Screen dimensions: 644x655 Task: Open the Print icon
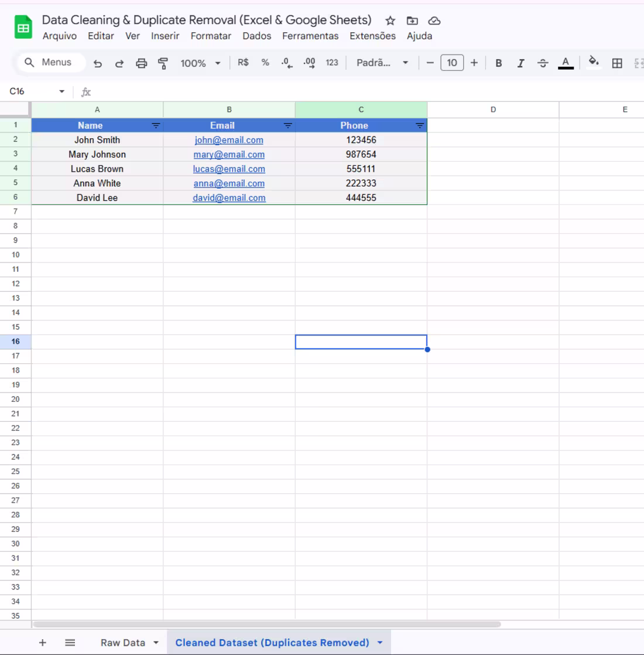click(x=141, y=63)
